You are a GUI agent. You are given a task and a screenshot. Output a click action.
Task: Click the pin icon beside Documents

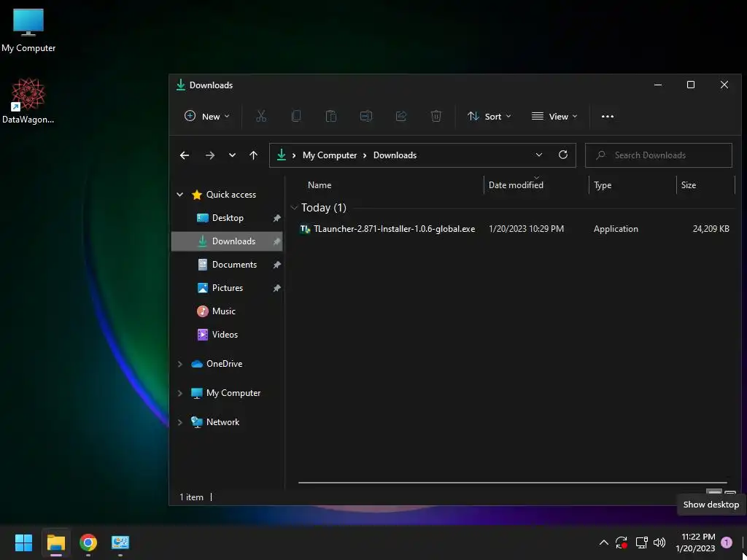coord(276,265)
